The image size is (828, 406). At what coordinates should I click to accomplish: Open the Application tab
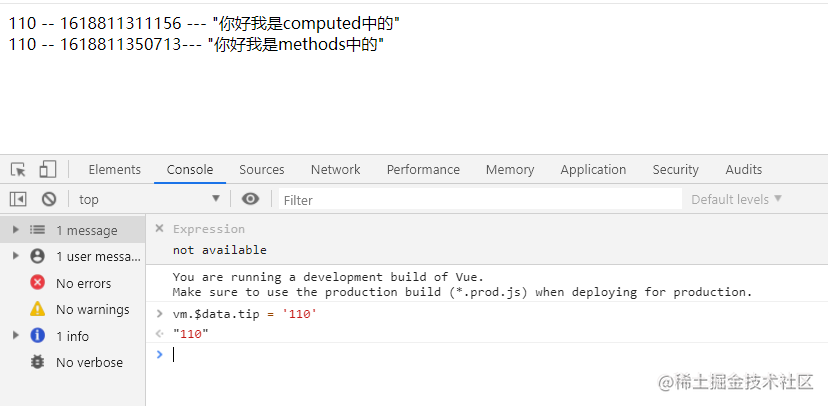593,169
